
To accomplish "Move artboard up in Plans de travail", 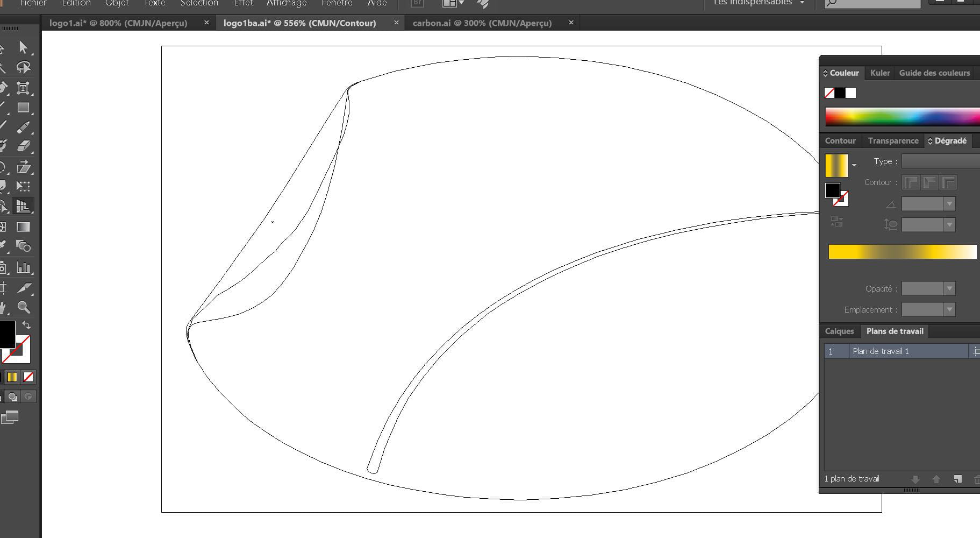I will [x=936, y=479].
